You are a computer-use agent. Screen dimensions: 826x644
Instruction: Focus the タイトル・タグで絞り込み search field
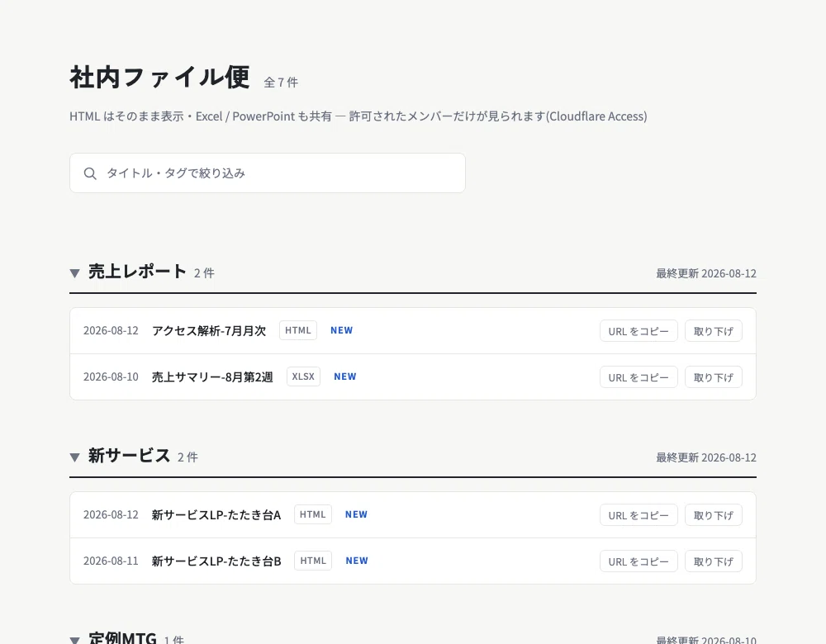268,173
